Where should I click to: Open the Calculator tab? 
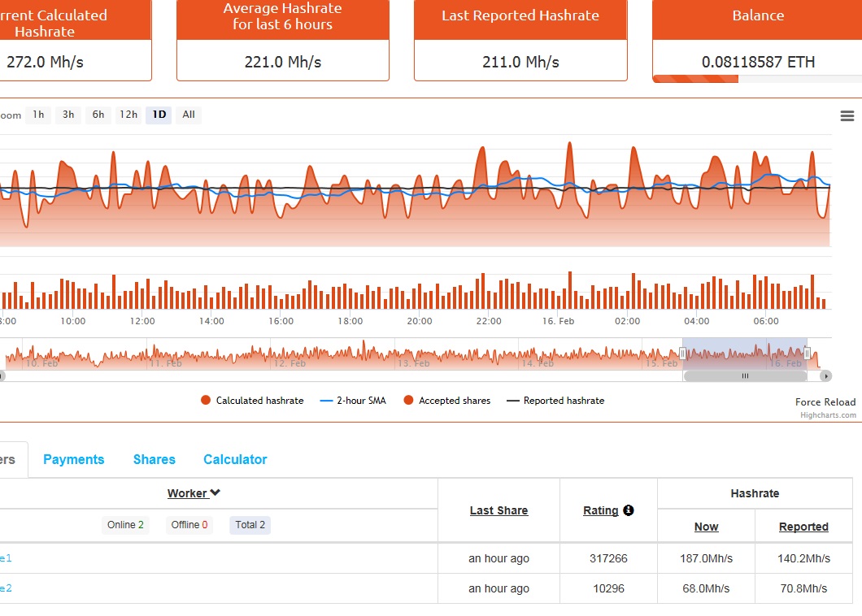point(235,459)
